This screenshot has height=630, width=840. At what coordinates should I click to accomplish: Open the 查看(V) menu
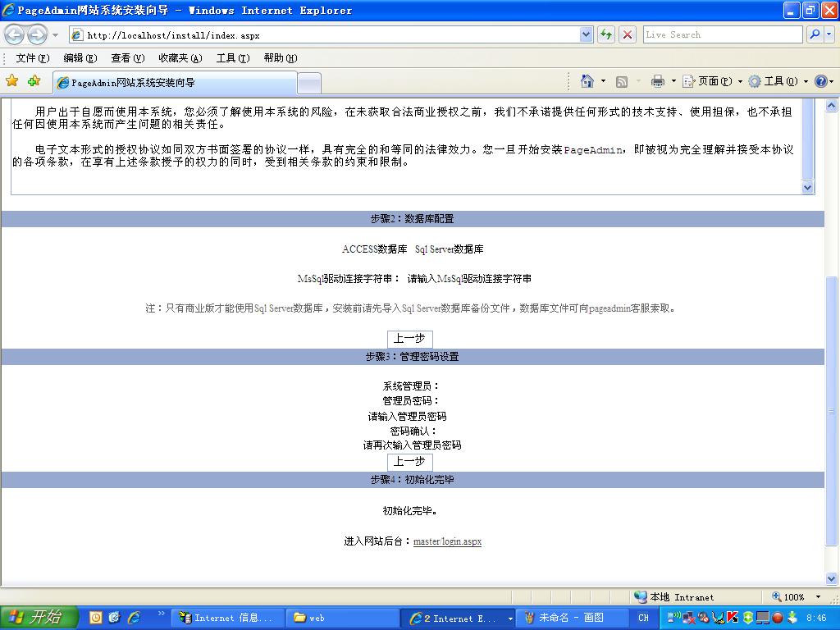pyautogui.click(x=127, y=58)
